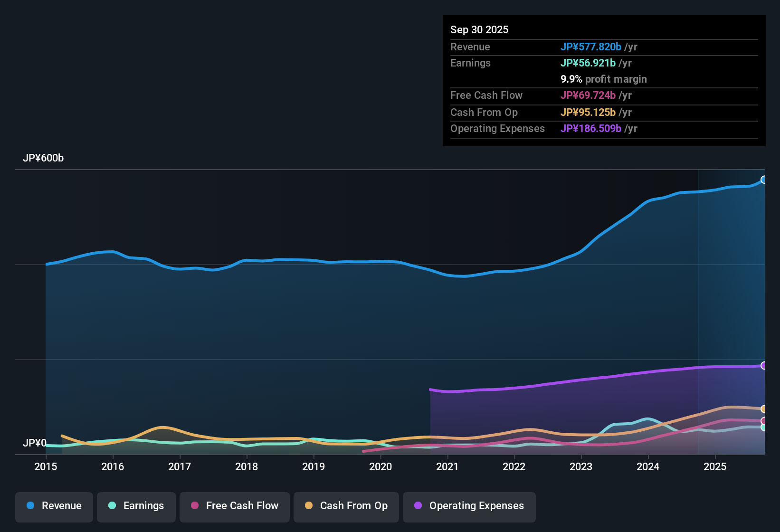Select the Revenue legend color dot

tap(30, 506)
